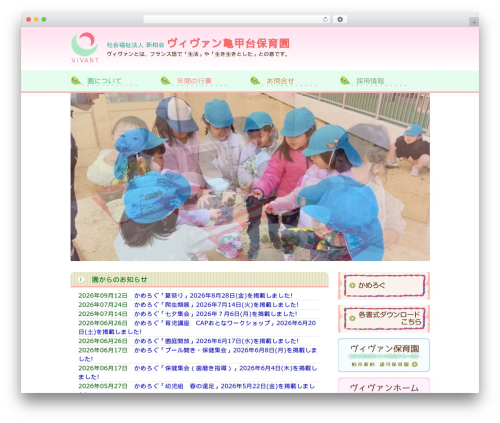Click the tagline ヴィヴァンとは、フランス語で text

click(198, 54)
